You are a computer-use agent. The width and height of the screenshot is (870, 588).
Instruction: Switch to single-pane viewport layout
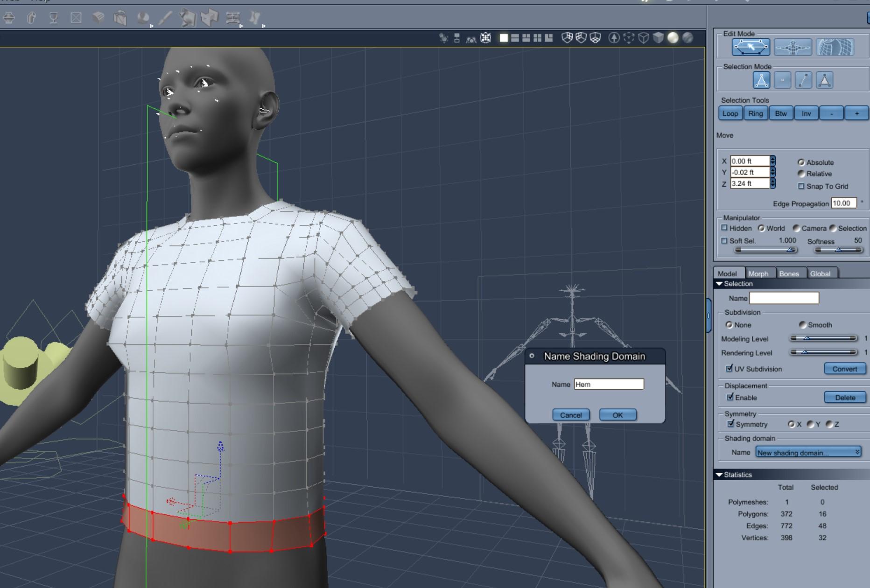(x=504, y=38)
